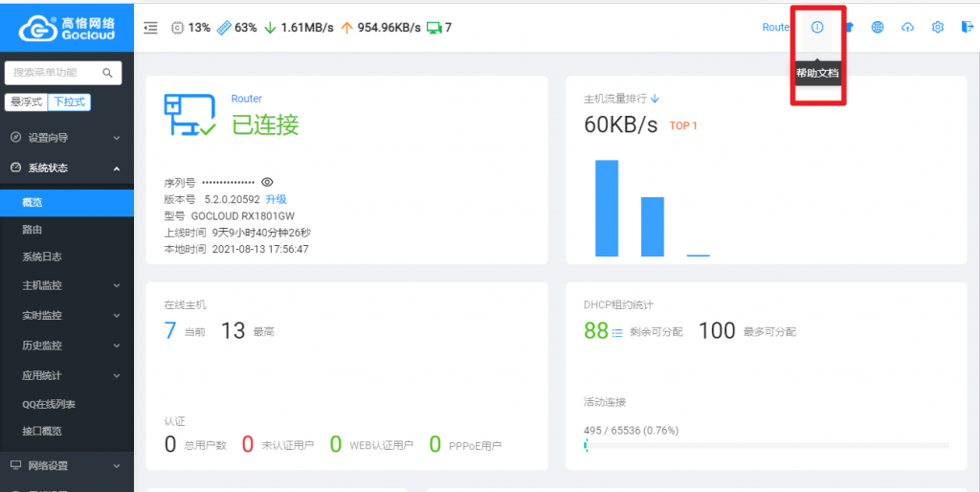Open the settings gear icon in header

938,27
